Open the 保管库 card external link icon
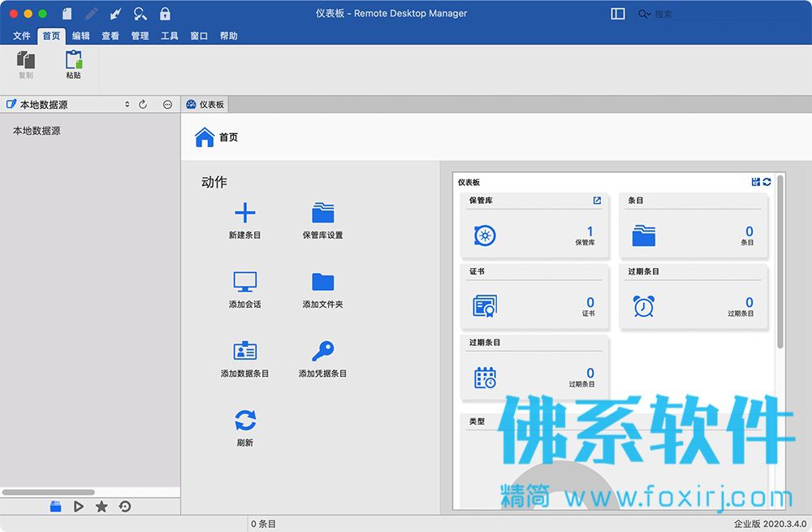The image size is (812, 532). [597, 201]
